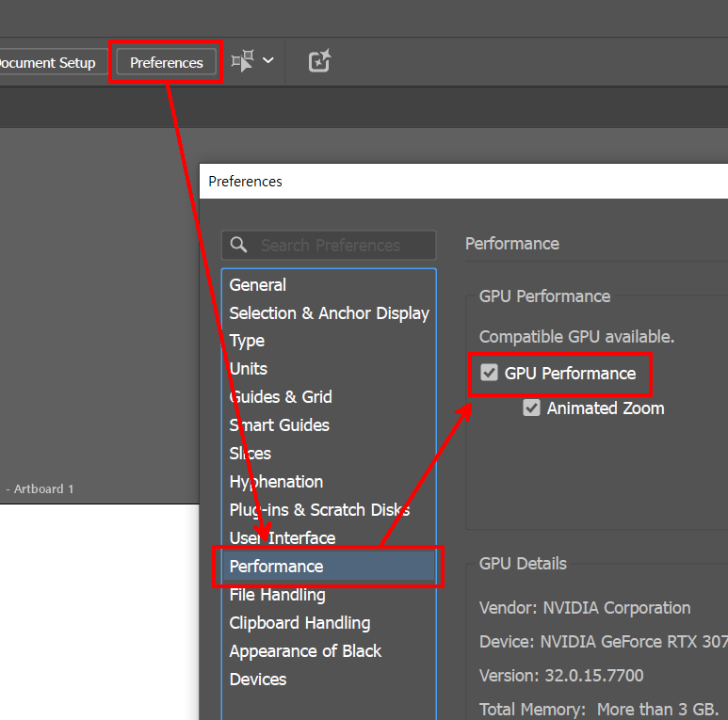
Task: Click the 'Vendor: NVIDIA Corporation' text
Action: coord(585,608)
